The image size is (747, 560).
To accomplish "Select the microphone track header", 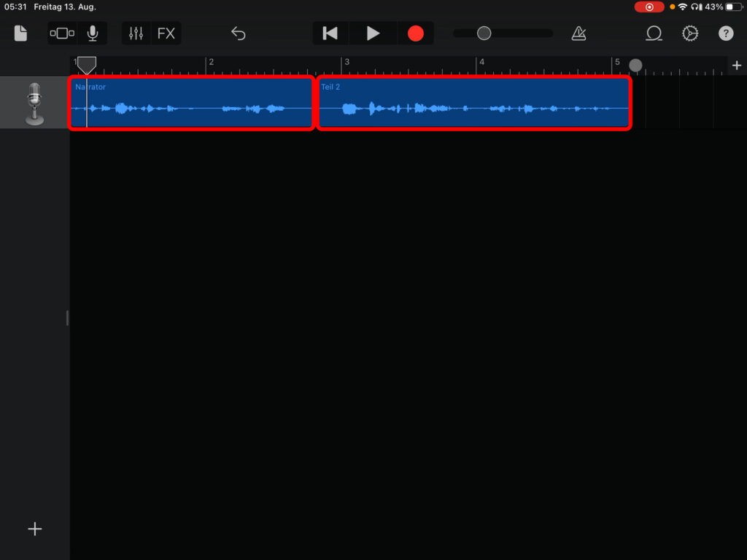I will click(34, 104).
